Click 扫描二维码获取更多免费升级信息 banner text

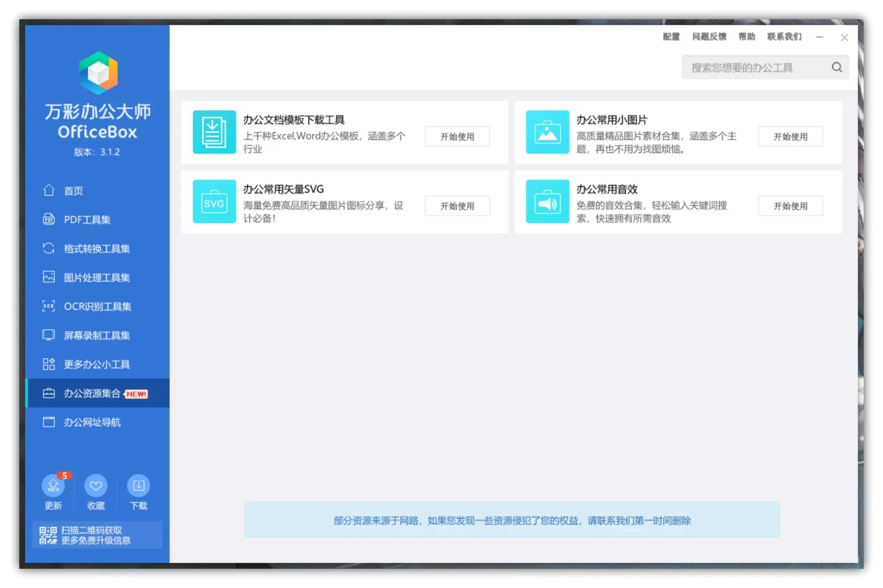(x=96, y=535)
